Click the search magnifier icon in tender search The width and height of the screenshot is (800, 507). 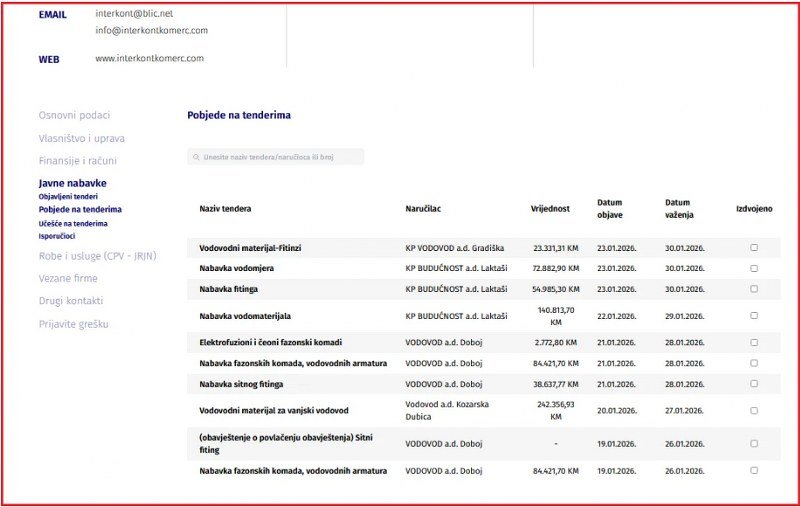[195, 157]
